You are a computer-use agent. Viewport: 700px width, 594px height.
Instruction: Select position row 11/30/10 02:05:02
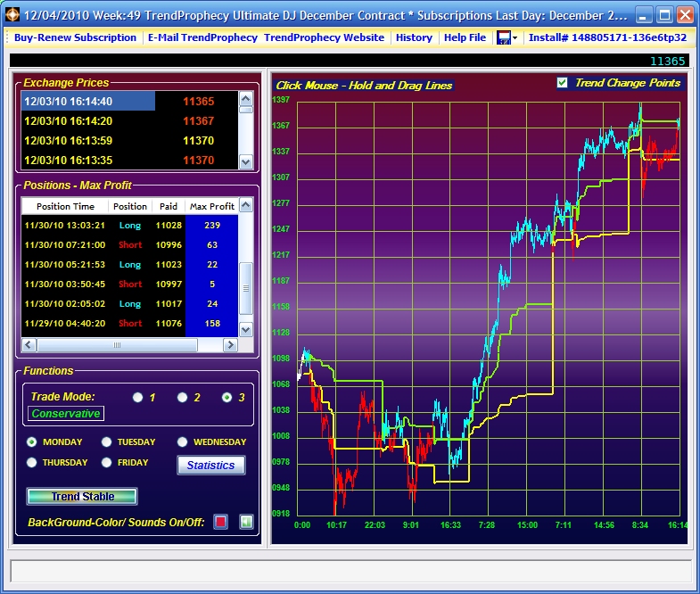129,304
